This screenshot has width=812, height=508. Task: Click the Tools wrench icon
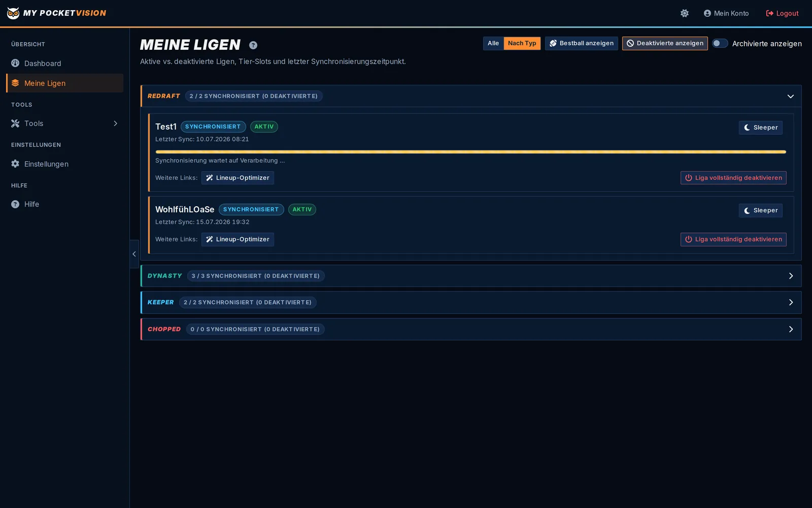click(15, 123)
